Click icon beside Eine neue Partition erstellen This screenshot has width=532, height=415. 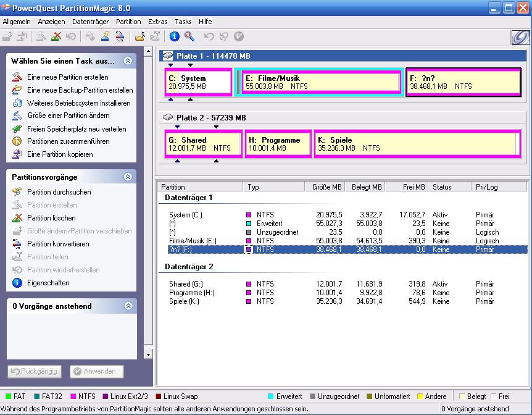pos(17,77)
